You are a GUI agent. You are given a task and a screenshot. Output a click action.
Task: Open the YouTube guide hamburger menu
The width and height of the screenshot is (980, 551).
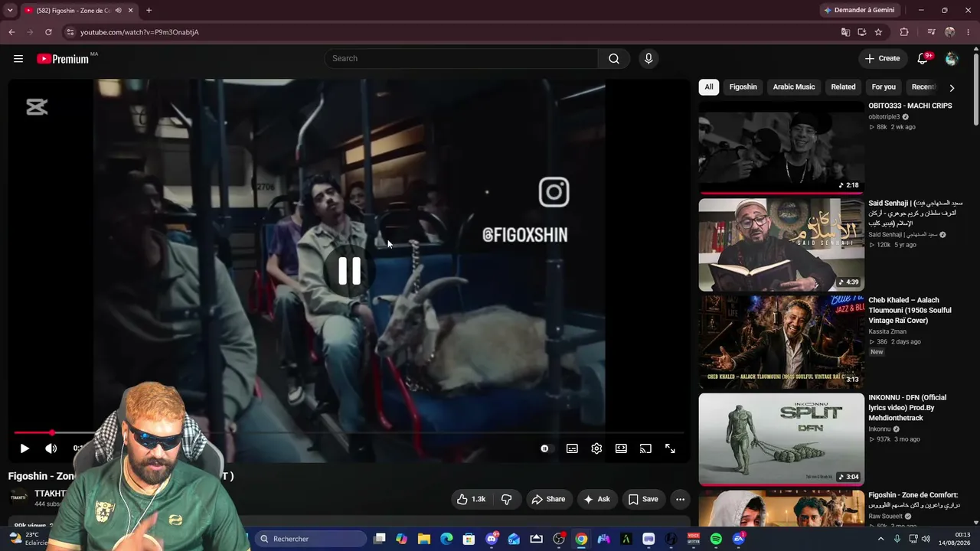(x=18, y=59)
